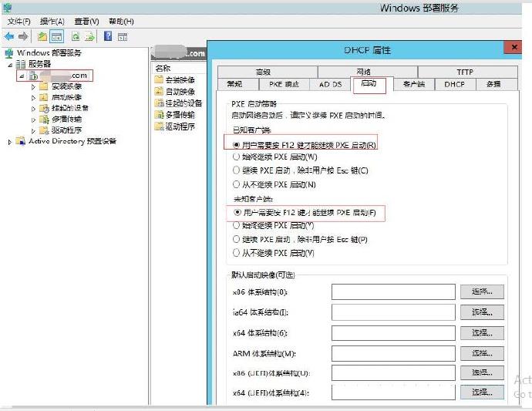Open 挂起的设备 icon in list pane
532x411 pixels.
[x=159, y=103]
